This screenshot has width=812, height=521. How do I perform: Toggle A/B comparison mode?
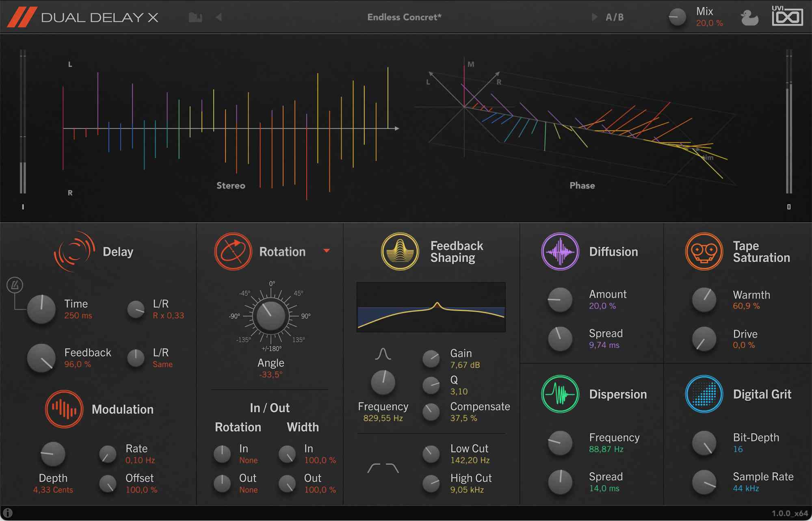(614, 17)
